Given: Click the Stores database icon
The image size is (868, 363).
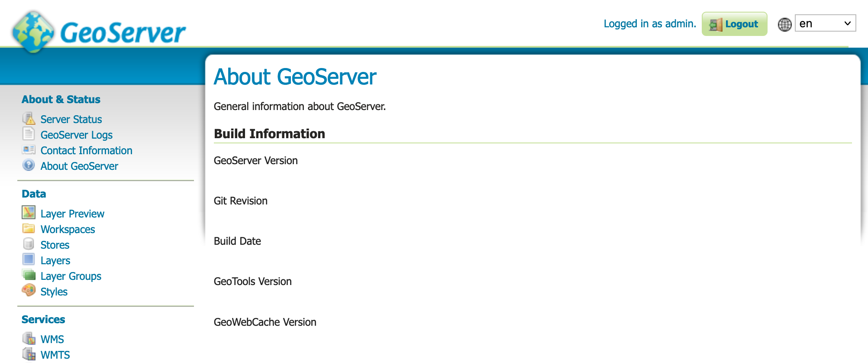Looking at the screenshot, I should point(29,244).
